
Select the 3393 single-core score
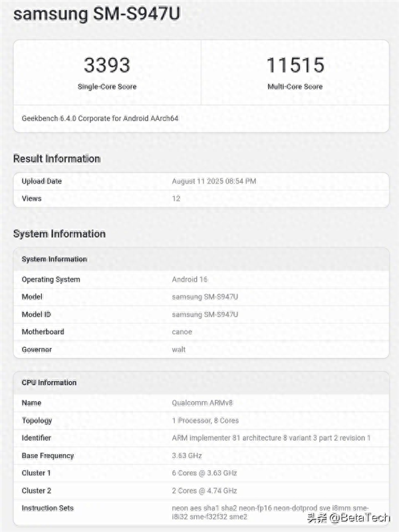click(x=107, y=65)
